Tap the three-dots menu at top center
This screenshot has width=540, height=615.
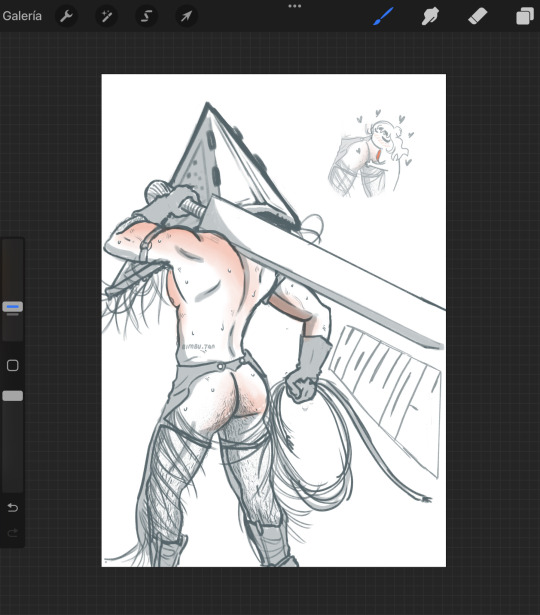pyautogui.click(x=295, y=6)
